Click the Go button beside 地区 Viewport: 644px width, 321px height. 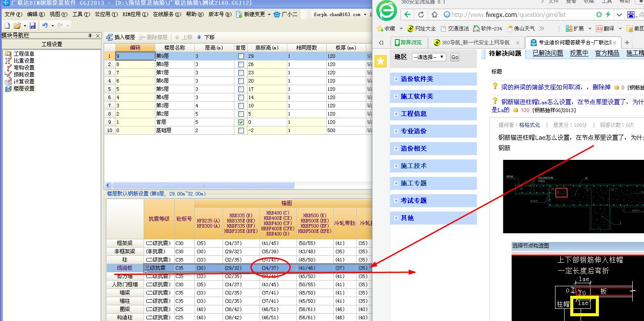(454, 57)
